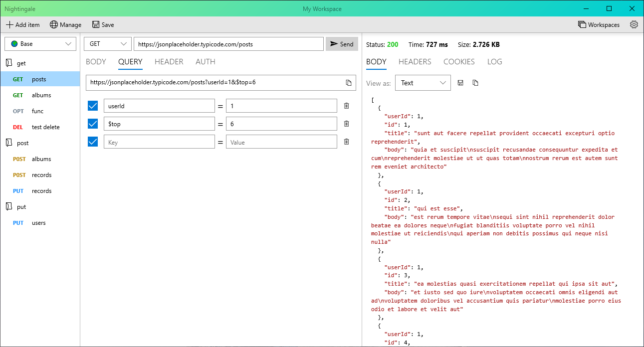The image size is (644, 347).
Task: Click the Send paper-plane icon
Action: [x=334, y=44]
